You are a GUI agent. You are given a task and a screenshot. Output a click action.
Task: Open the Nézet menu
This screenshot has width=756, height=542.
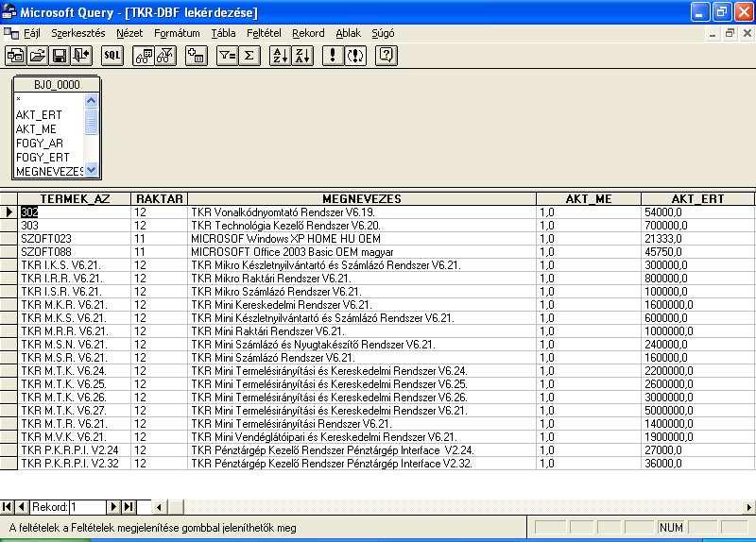(x=129, y=33)
